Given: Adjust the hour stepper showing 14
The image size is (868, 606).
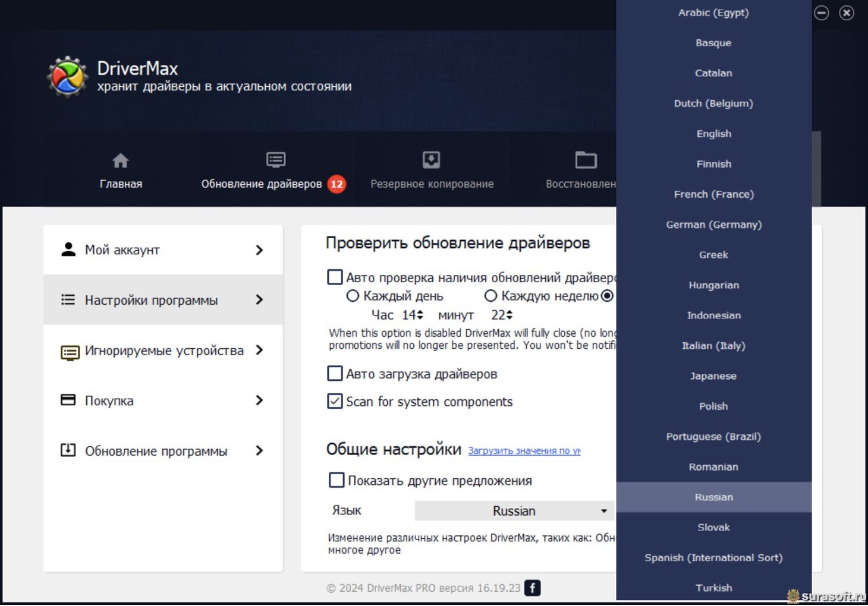Looking at the screenshot, I should 420,315.
